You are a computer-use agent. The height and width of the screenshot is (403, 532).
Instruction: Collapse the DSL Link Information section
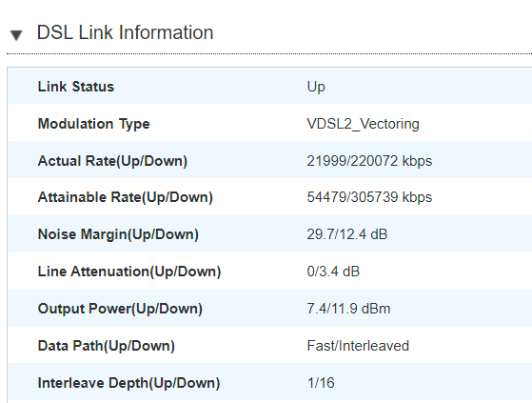pyautogui.click(x=16, y=34)
